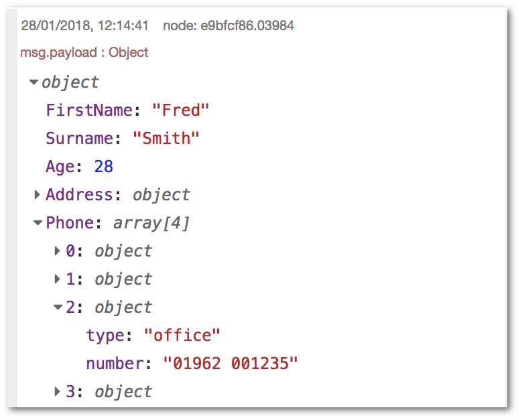This screenshot has height=420, width=520.
Task: Select the number "01962 001235" value
Action: tap(231, 363)
